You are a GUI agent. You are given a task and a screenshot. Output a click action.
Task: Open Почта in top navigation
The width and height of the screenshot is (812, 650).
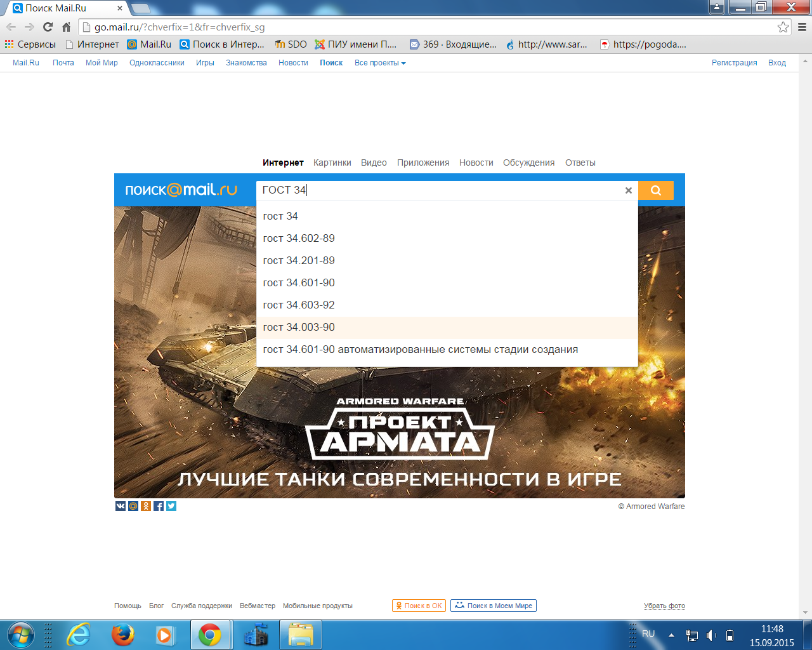[x=63, y=63]
